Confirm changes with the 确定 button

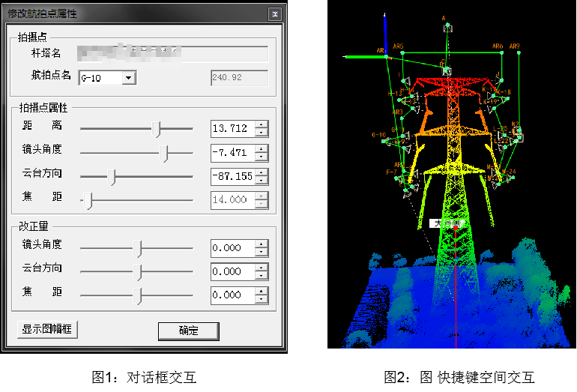[x=189, y=331]
